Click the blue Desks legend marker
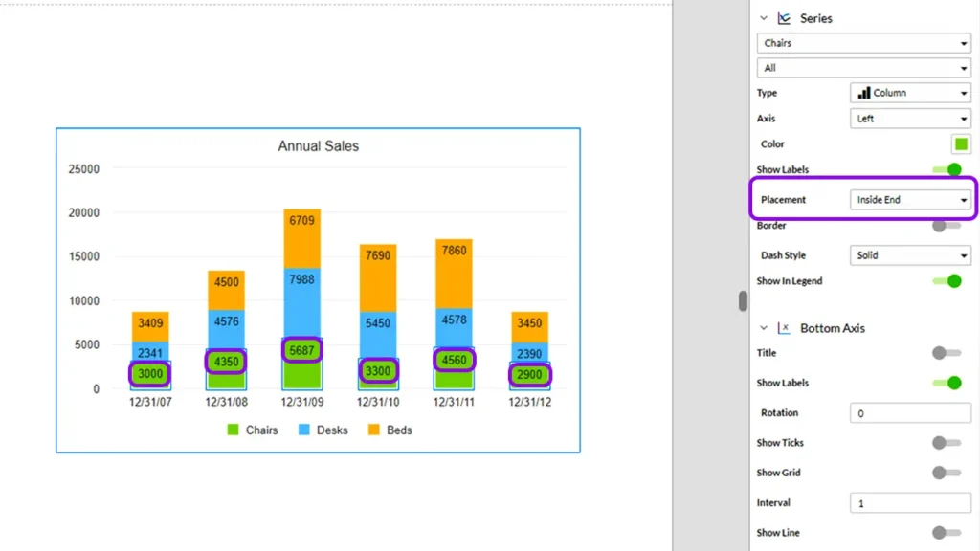This screenshot has height=551, width=980. tap(304, 430)
